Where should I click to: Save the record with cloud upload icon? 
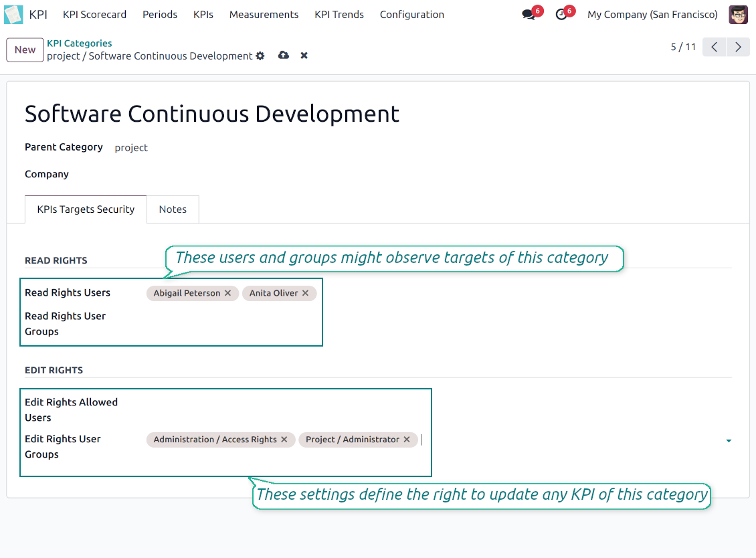pos(284,56)
